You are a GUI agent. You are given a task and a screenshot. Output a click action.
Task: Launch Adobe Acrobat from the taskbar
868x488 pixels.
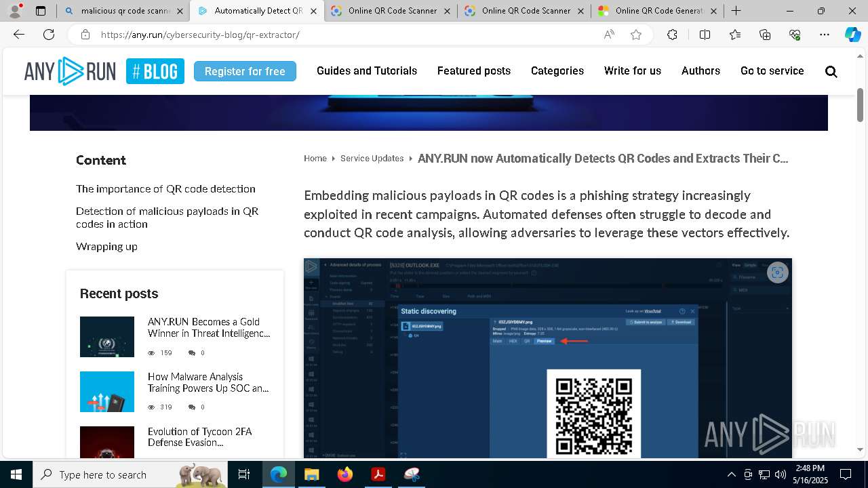pyautogui.click(x=378, y=474)
